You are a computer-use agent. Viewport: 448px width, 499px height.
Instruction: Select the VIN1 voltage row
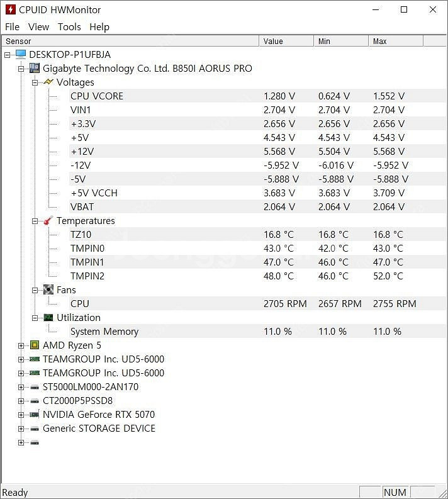(257, 109)
